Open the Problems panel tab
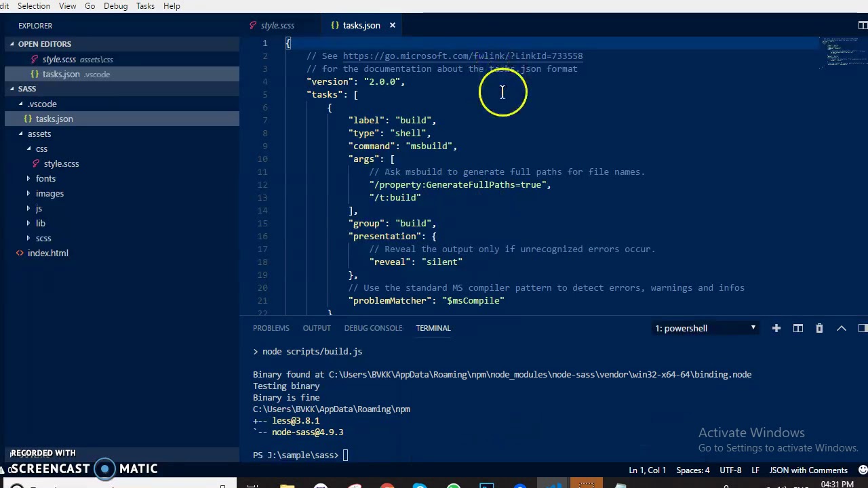 (x=271, y=328)
